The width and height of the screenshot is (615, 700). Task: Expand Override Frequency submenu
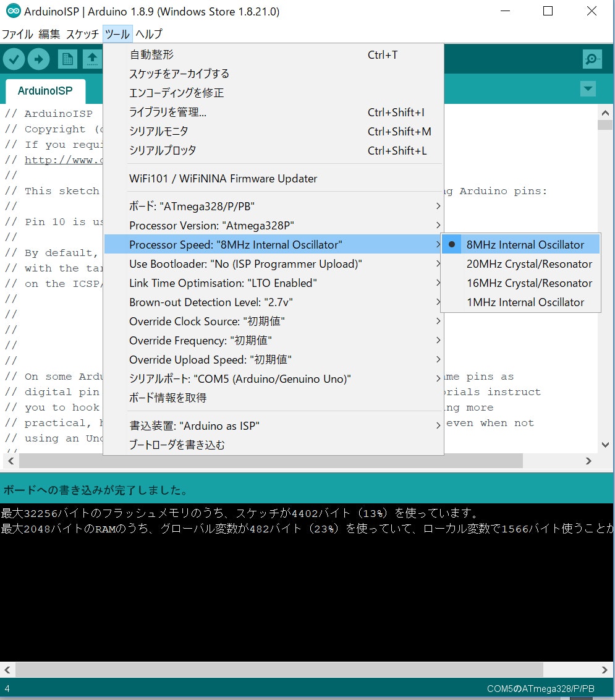[x=273, y=341]
